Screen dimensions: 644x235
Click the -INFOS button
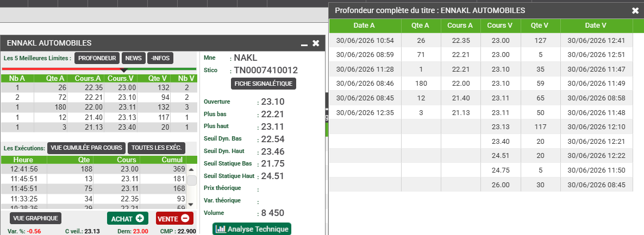click(160, 58)
